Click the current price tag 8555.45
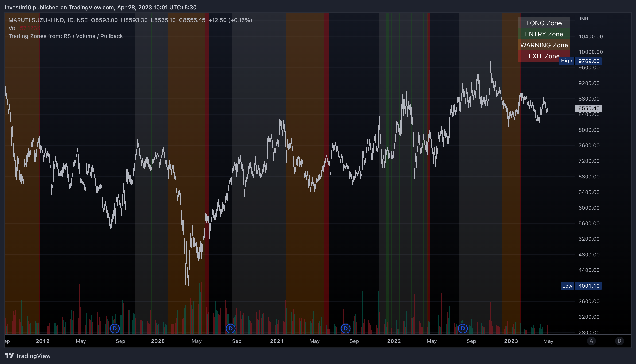This screenshot has width=636, height=364. tap(589, 108)
